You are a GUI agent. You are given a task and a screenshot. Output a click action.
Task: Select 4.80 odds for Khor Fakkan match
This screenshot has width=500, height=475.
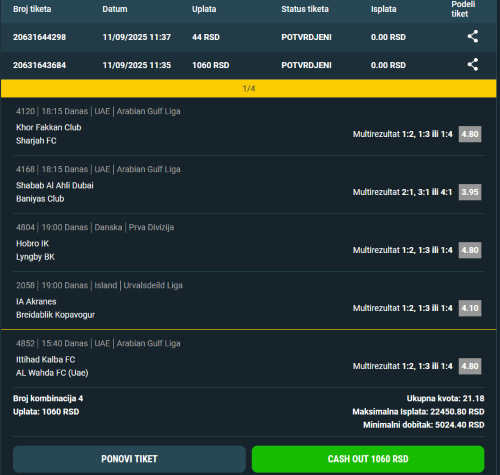pyautogui.click(x=470, y=134)
